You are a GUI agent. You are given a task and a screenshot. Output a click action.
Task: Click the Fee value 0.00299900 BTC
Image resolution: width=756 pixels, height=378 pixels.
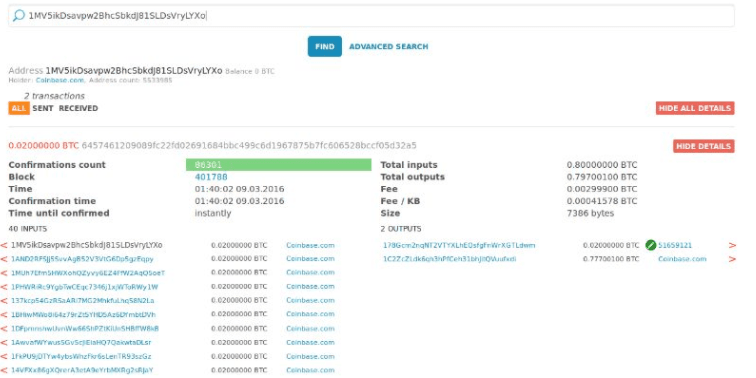click(x=602, y=189)
